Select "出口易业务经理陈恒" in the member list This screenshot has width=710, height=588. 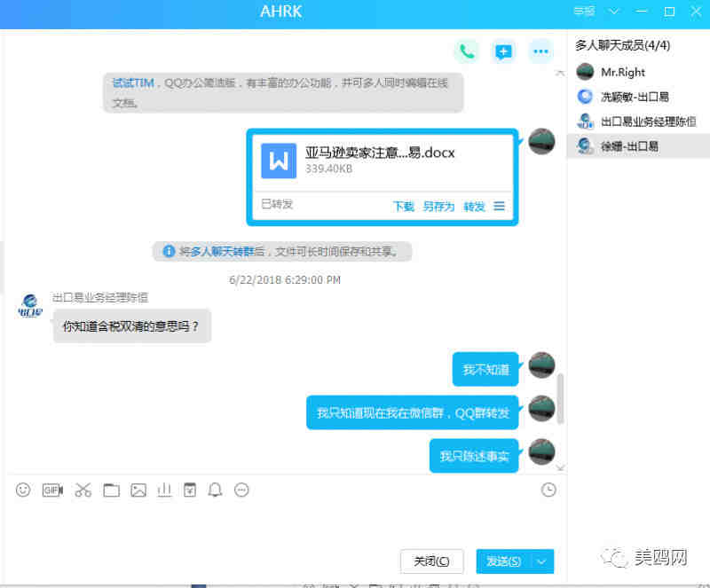point(638,122)
